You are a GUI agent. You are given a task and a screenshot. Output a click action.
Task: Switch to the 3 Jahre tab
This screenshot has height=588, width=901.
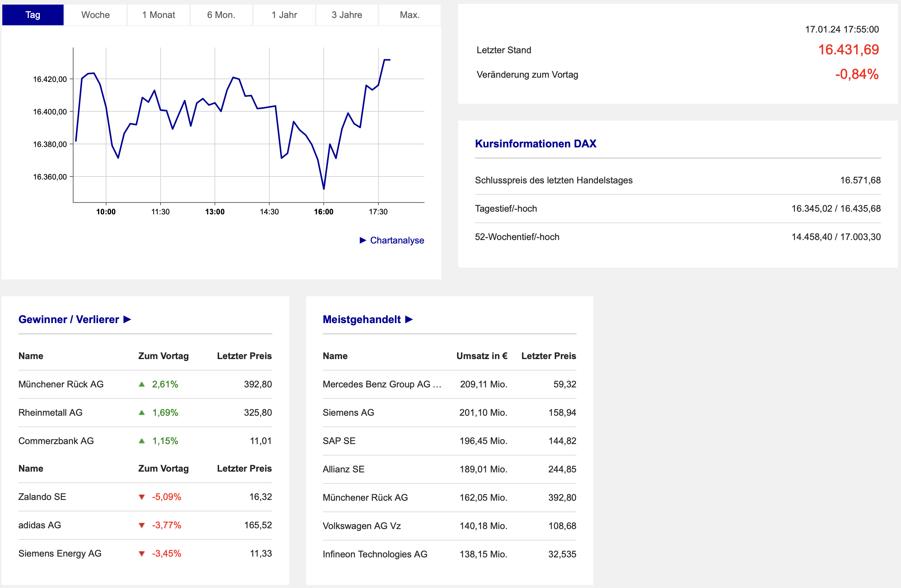(x=347, y=15)
